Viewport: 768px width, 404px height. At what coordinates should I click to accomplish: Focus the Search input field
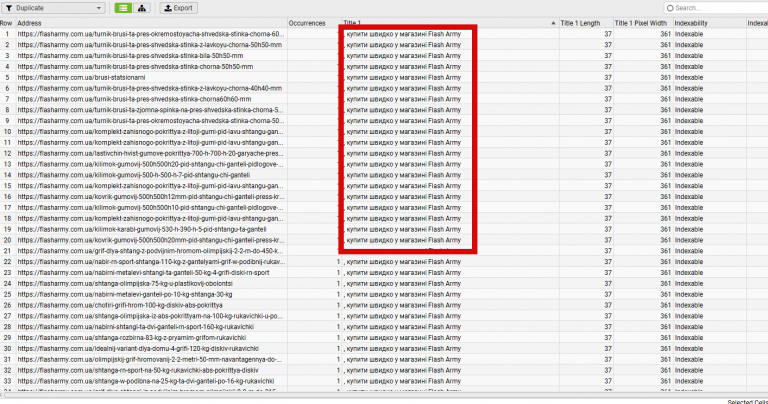(x=718, y=8)
